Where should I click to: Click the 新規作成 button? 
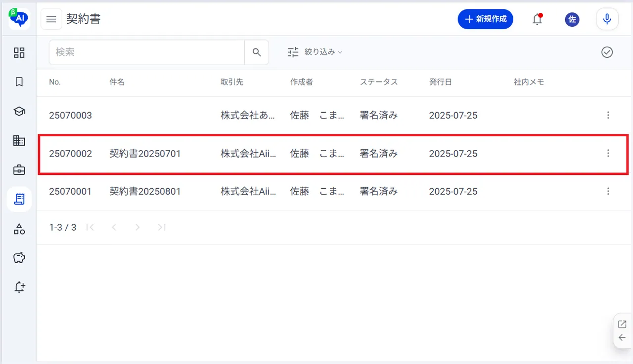[486, 19]
